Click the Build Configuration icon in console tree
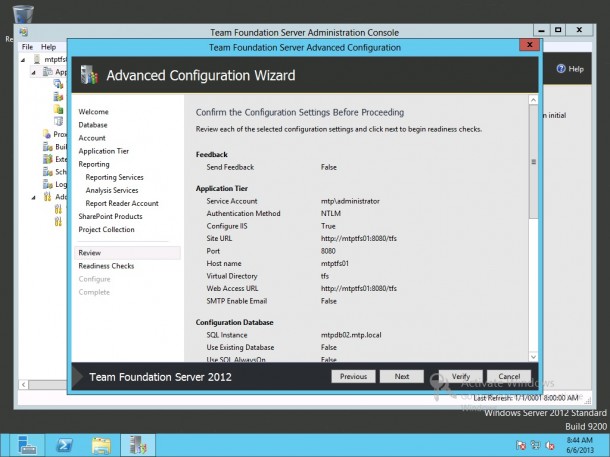 47,147
